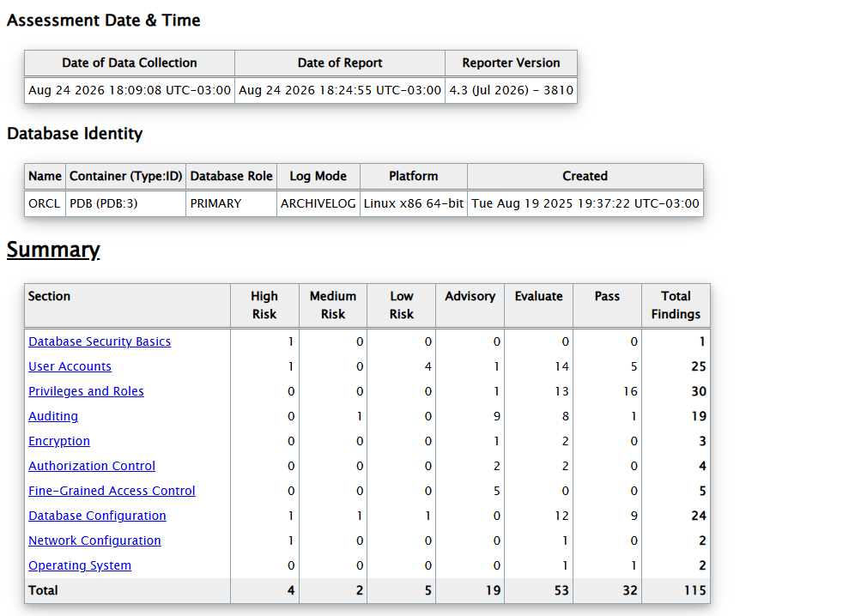Click the reporter version 4.3 value
Viewport: 849px width, 616px height.
[511, 90]
